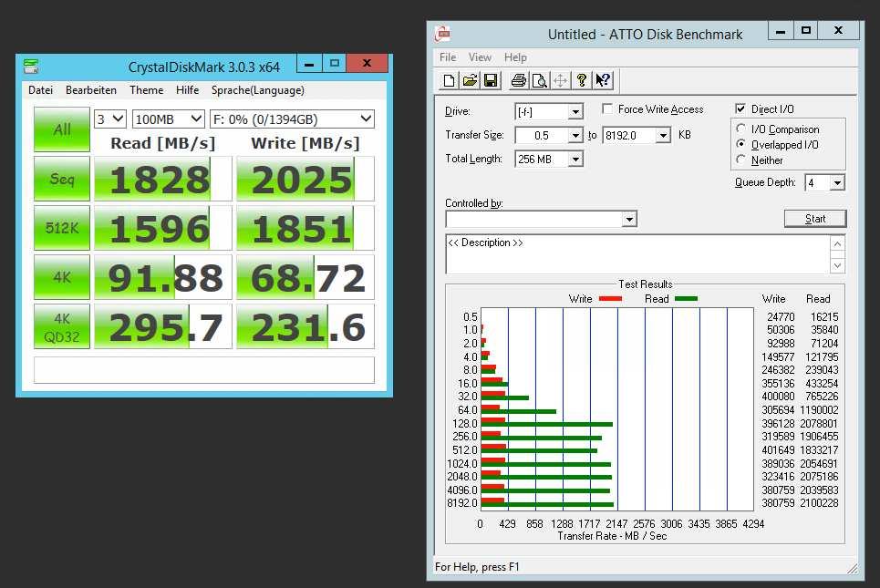
Task: Open CrystalDiskMark test count dropdown showing 3
Action: click(110, 119)
